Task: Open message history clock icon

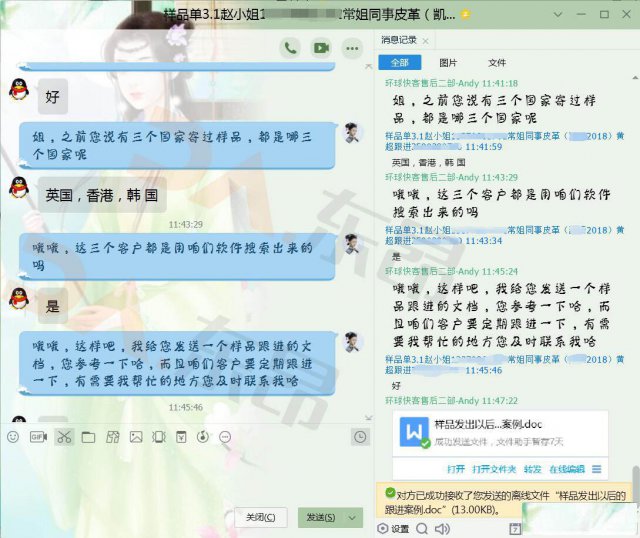Action: pos(360,437)
